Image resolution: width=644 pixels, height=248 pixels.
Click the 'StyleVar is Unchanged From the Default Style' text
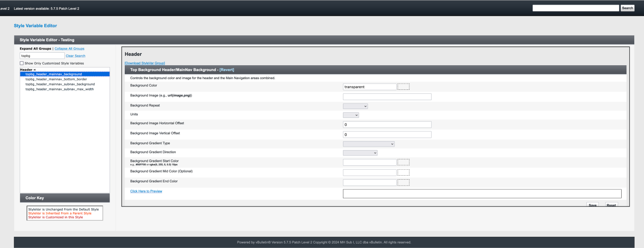point(64,209)
